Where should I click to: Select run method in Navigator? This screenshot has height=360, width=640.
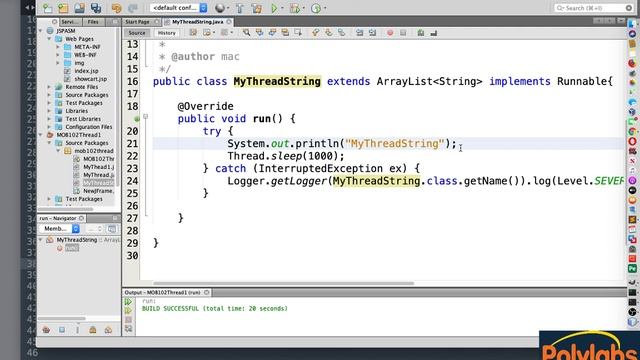pyautogui.click(x=71, y=248)
